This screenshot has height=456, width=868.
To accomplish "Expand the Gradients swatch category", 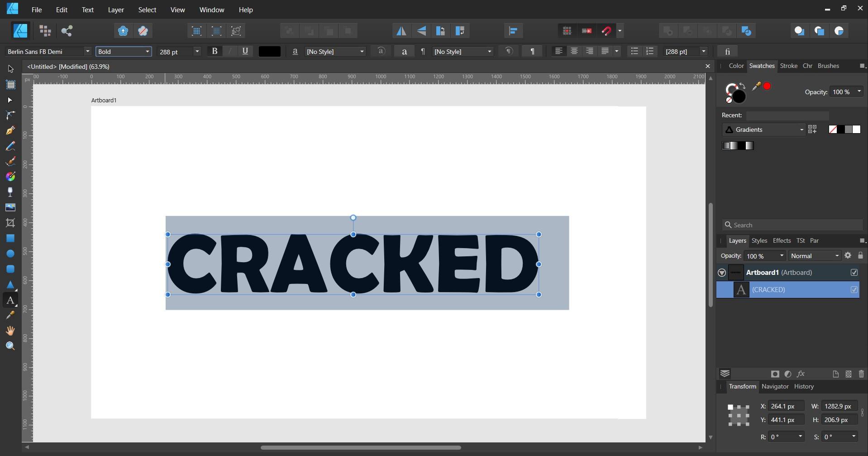I will (801, 130).
